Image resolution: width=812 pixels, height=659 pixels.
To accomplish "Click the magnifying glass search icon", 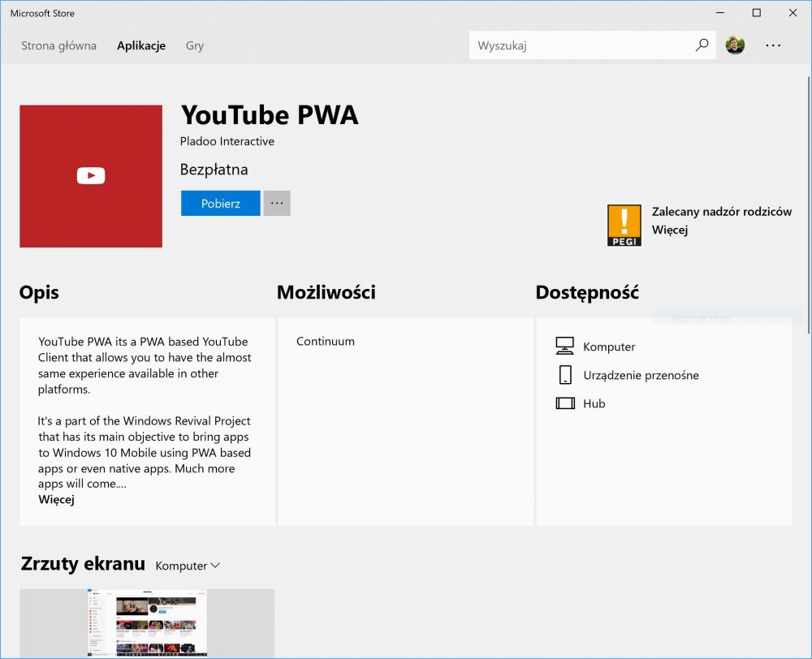I will [702, 45].
